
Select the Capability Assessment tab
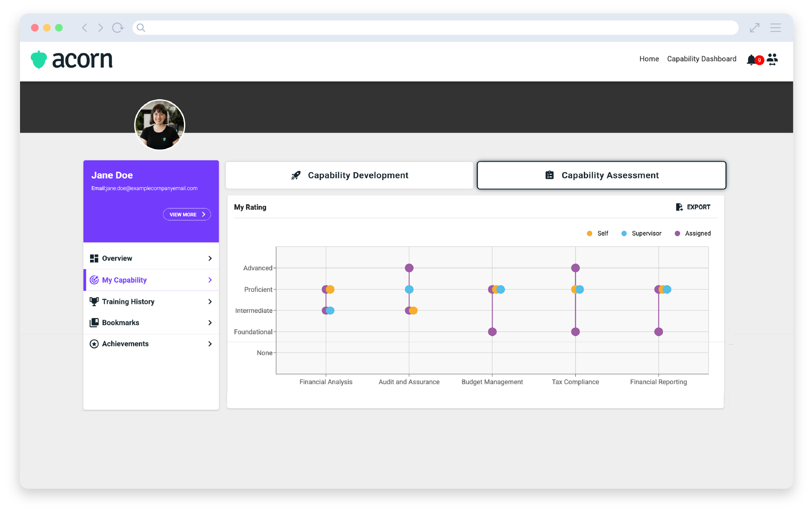[601, 176]
